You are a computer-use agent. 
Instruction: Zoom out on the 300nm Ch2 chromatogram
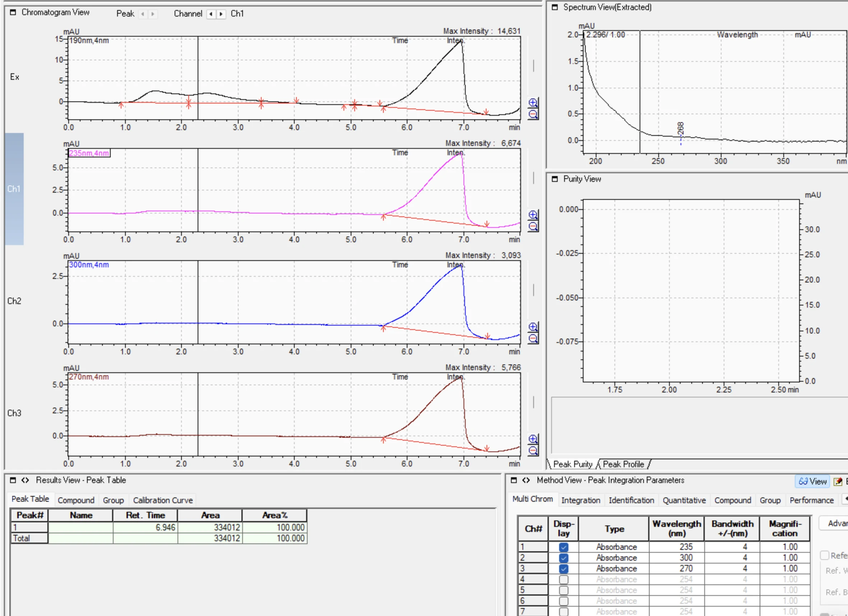pyautogui.click(x=533, y=339)
